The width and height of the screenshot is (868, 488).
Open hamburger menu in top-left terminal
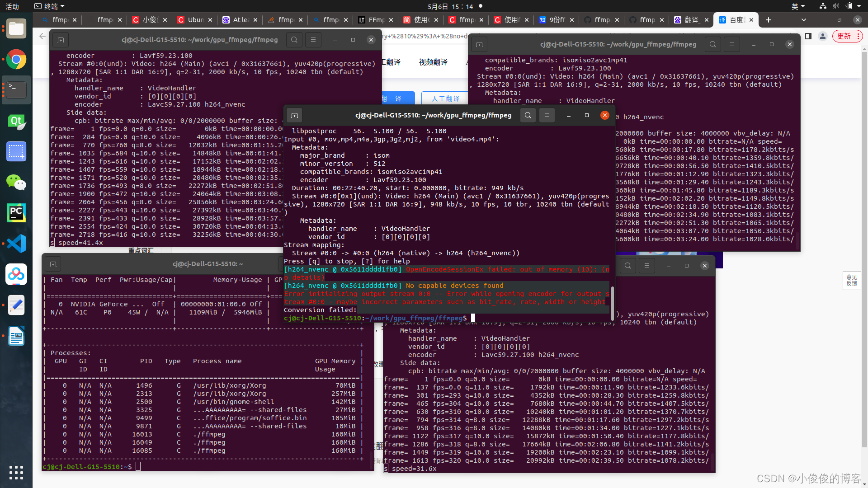click(313, 40)
